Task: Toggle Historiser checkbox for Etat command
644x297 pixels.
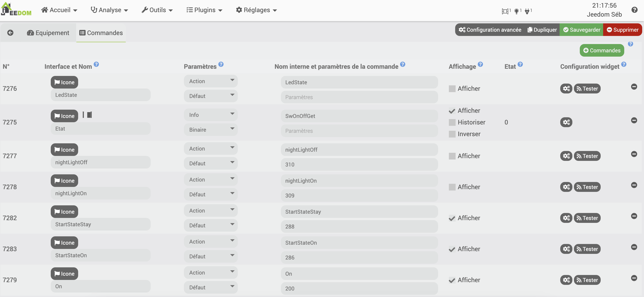Action: (x=452, y=122)
